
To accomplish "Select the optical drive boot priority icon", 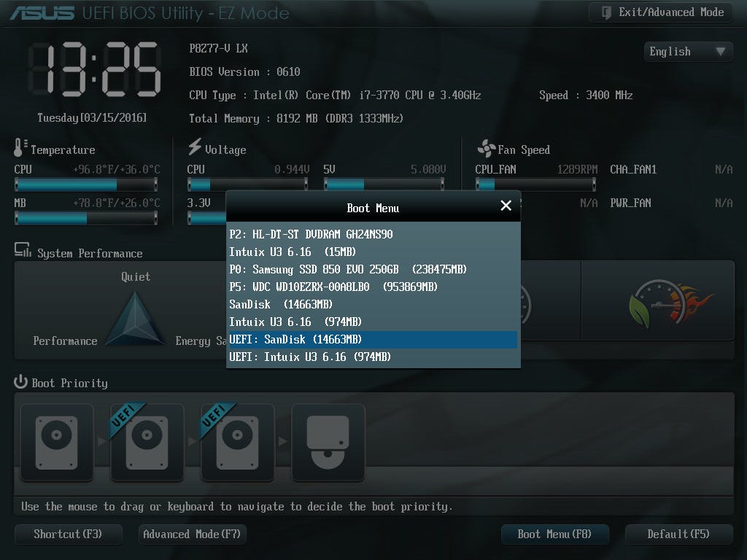I will [x=328, y=443].
